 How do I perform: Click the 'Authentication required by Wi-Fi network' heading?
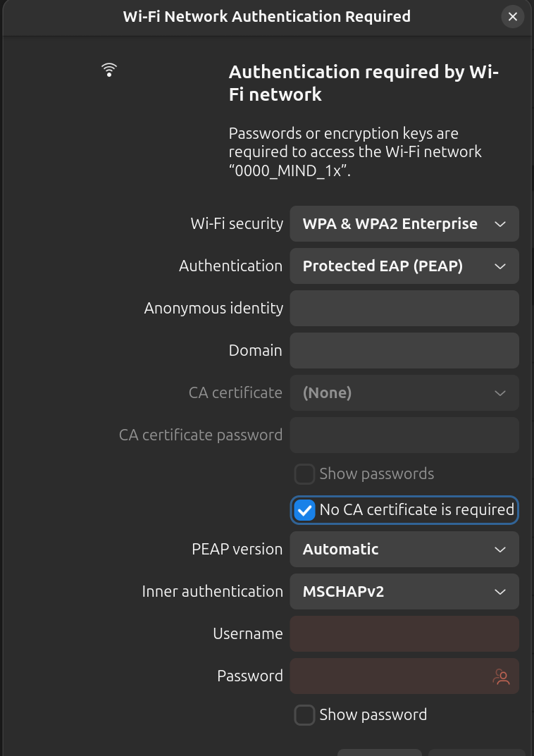pos(364,83)
